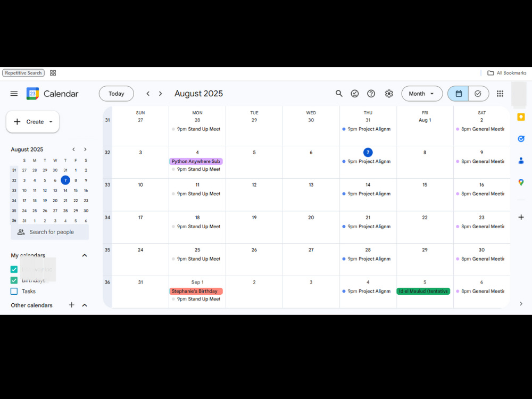Open day view for Friday Aug 1
The image size is (532, 399).
(425, 120)
